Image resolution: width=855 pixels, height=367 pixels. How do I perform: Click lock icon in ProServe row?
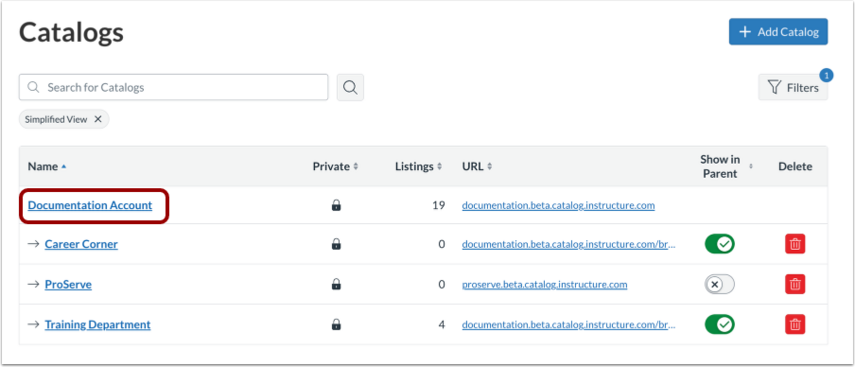pyautogui.click(x=336, y=284)
